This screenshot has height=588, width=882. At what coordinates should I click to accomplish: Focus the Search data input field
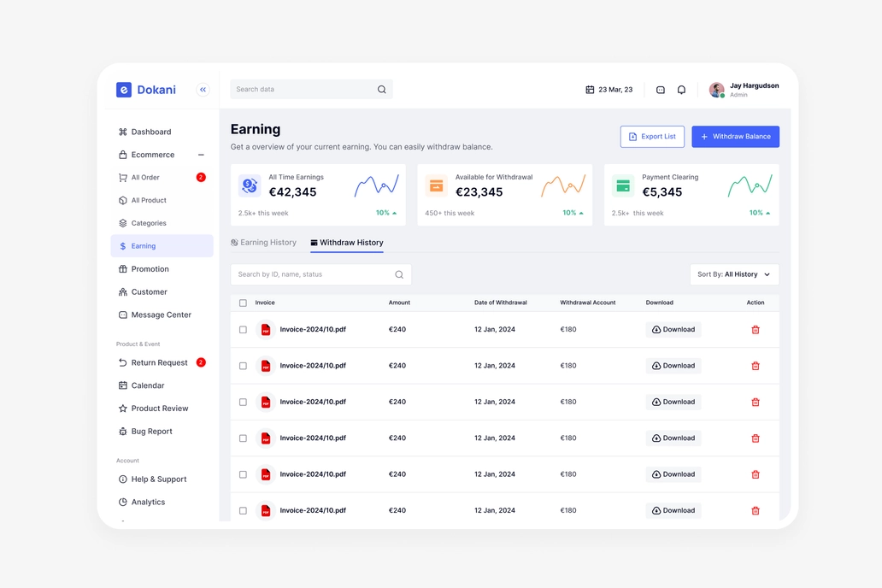pos(311,90)
